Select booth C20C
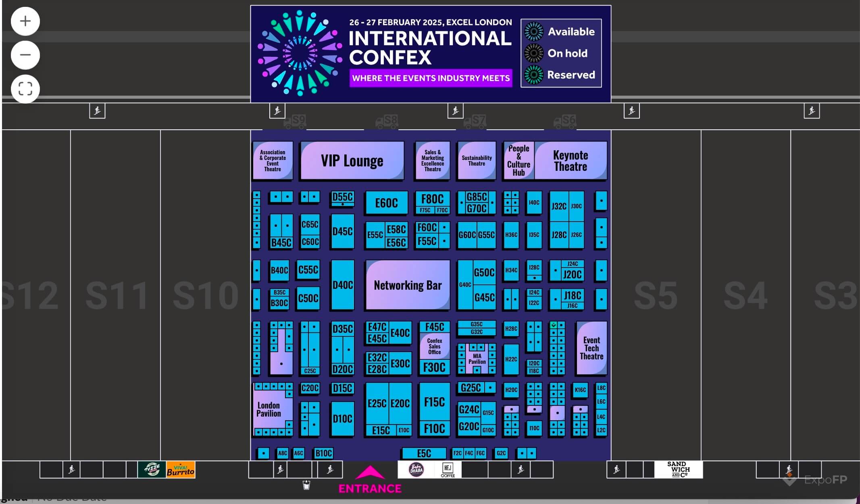Screen dimensions: 860x504 [310, 388]
